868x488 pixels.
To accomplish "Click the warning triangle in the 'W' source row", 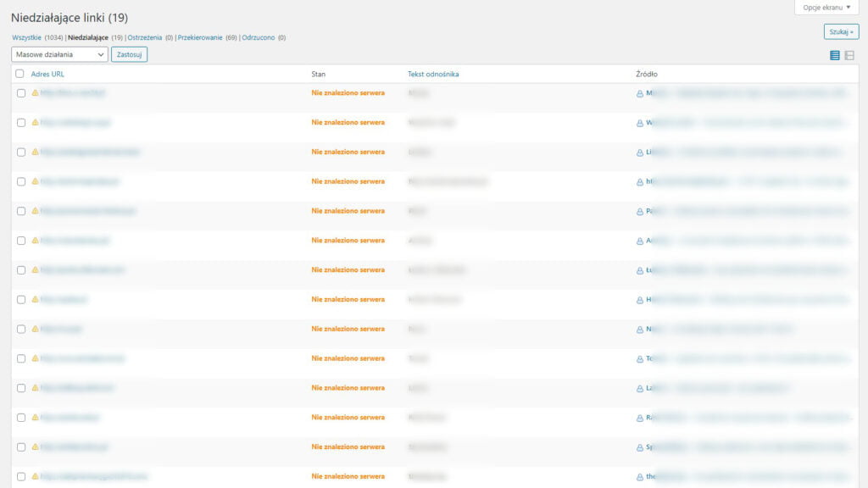I will pos(35,122).
